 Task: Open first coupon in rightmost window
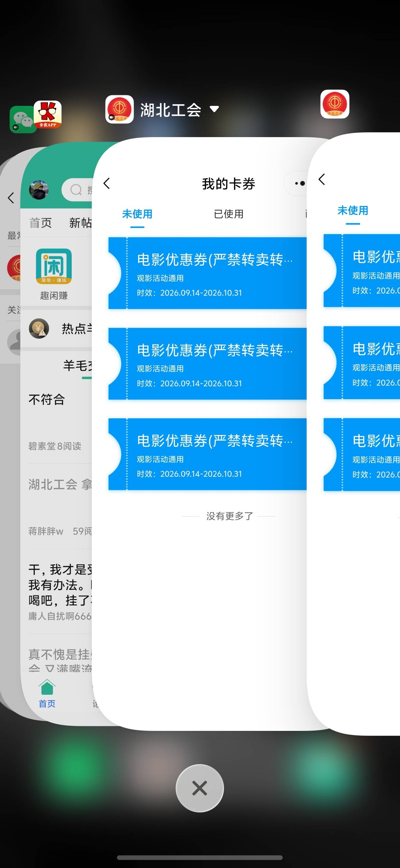362,271
